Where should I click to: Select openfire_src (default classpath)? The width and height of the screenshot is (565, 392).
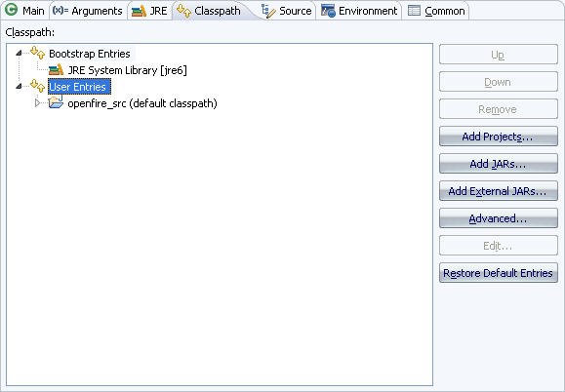[x=142, y=103]
